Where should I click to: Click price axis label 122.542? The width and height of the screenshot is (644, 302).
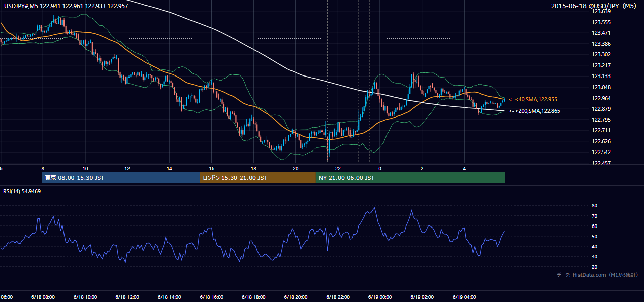602,152
